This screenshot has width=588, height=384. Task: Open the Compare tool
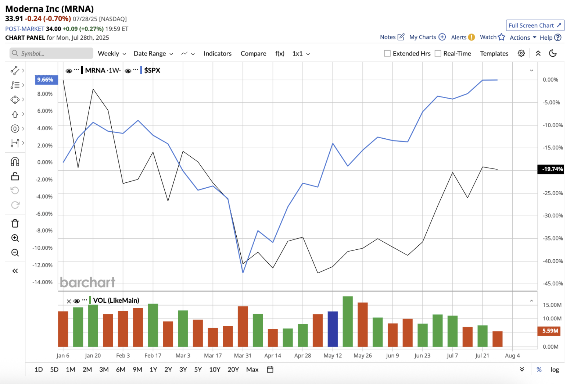click(x=253, y=53)
